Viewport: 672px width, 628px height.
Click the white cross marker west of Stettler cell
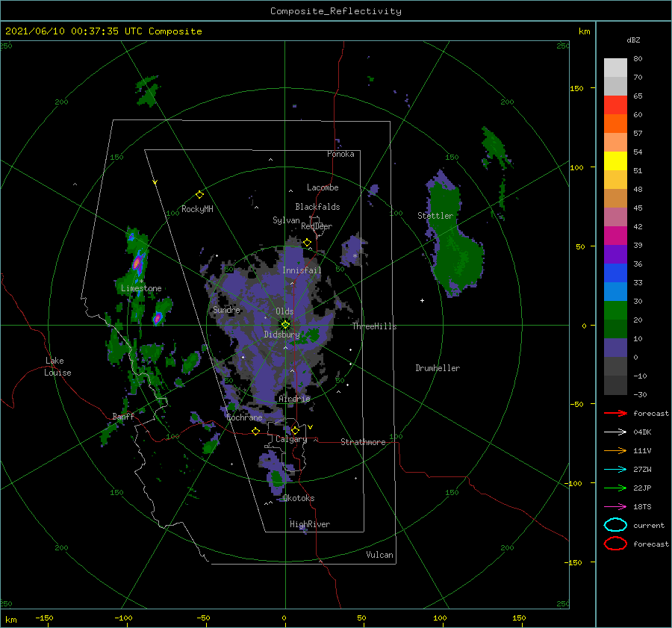coord(422,300)
